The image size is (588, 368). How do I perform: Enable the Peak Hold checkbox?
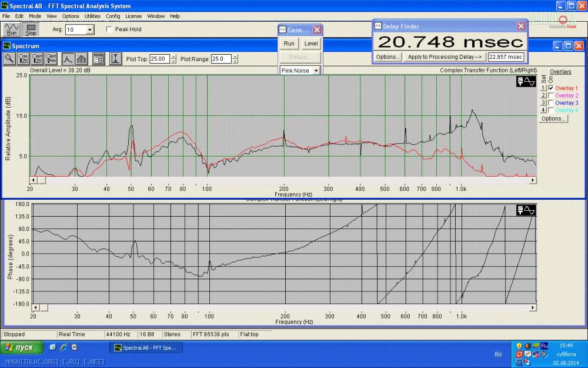click(x=109, y=29)
